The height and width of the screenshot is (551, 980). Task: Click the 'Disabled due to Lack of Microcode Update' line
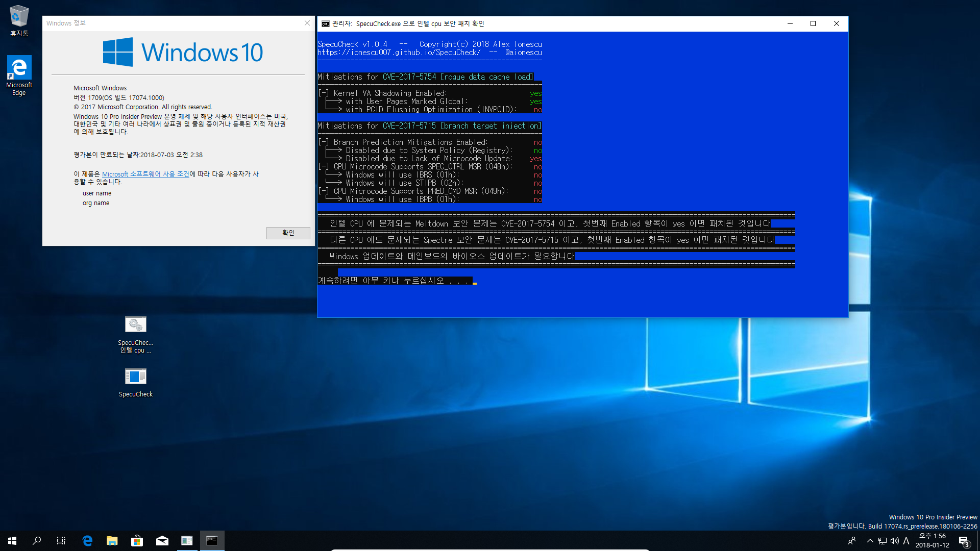[x=430, y=158]
